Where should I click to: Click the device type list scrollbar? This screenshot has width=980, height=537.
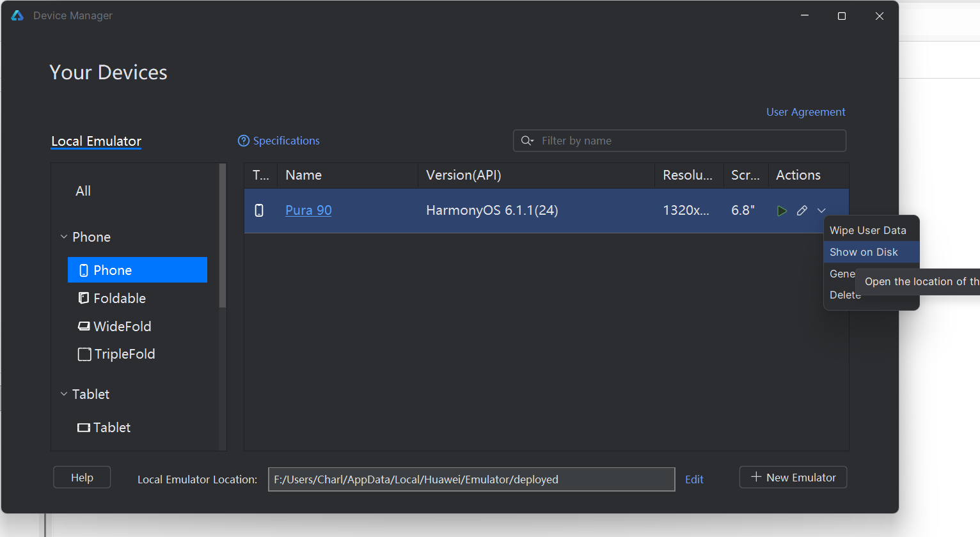(x=223, y=236)
